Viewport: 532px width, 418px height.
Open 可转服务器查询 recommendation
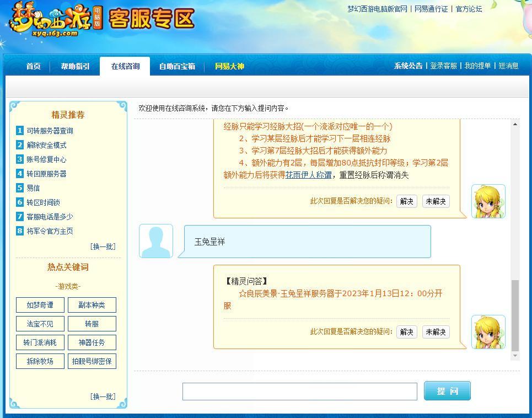tap(50, 131)
